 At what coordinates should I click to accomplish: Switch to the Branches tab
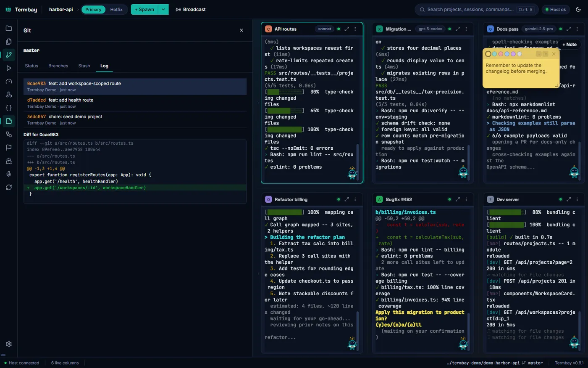click(x=58, y=66)
